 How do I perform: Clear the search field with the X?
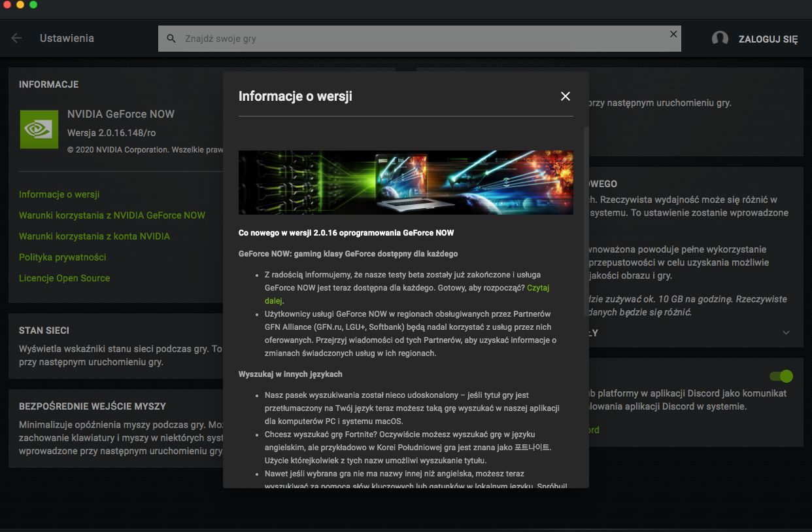[x=673, y=34]
